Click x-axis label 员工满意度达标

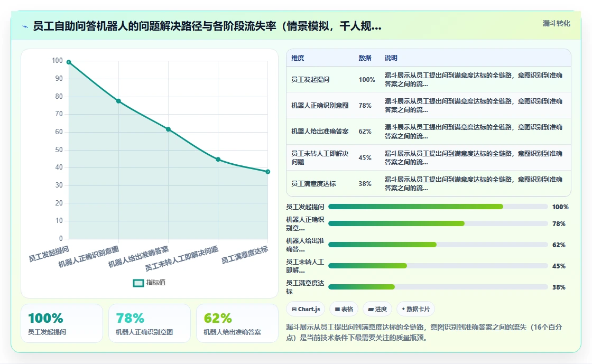(244, 255)
